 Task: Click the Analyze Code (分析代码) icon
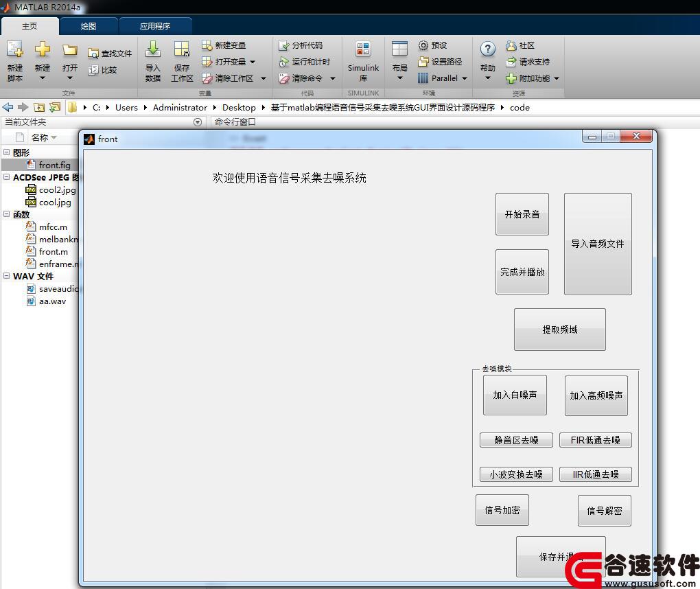[x=284, y=45]
